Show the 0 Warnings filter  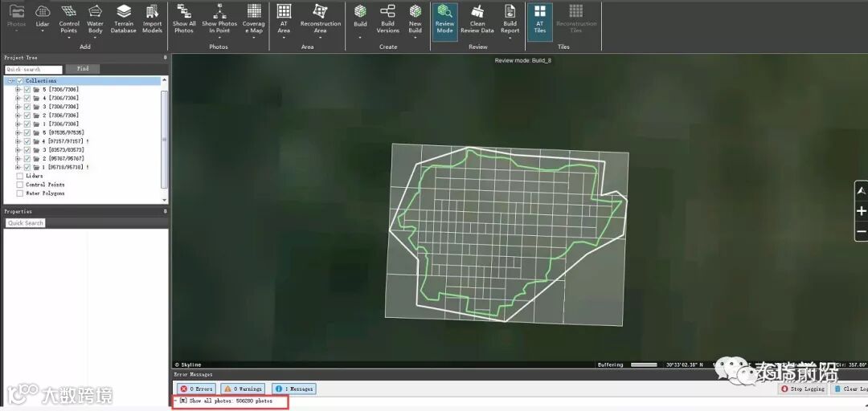point(243,389)
